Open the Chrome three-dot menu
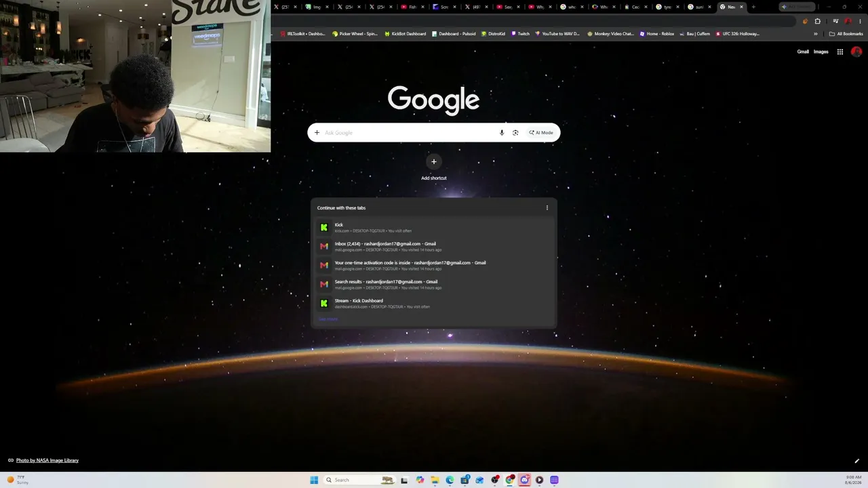This screenshot has width=868, height=488. coord(860,21)
